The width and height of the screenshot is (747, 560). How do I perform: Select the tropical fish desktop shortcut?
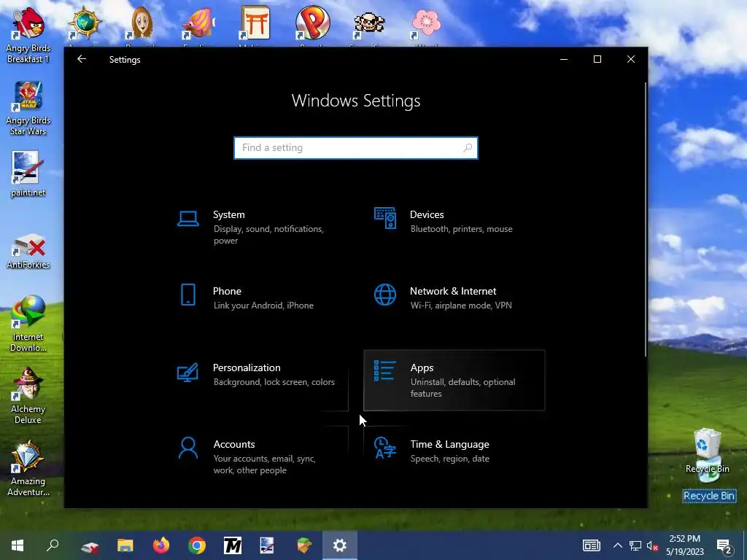[198, 24]
